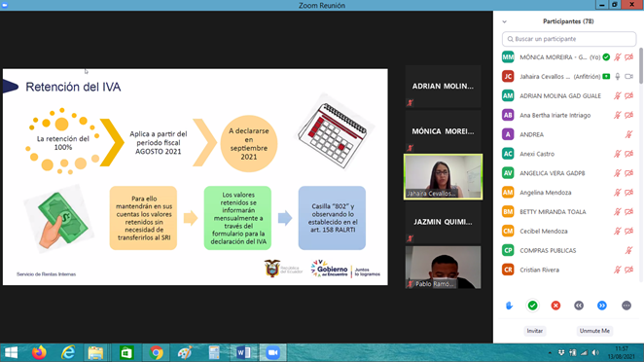Open the more reactions ellipsis icon
Image resolution: width=644 pixels, height=362 pixels.
pos(626,306)
